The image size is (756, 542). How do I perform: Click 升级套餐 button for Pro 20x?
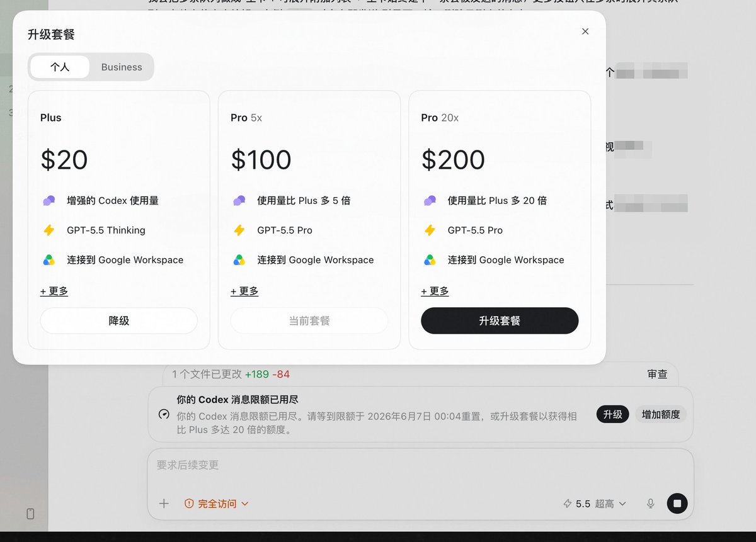click(500, 320)
